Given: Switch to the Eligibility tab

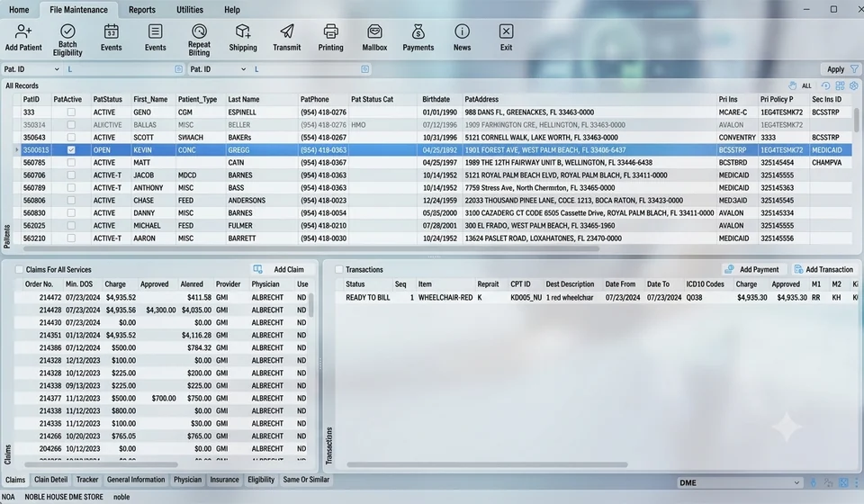Looking at the screenshot, I should click(261, 480).
